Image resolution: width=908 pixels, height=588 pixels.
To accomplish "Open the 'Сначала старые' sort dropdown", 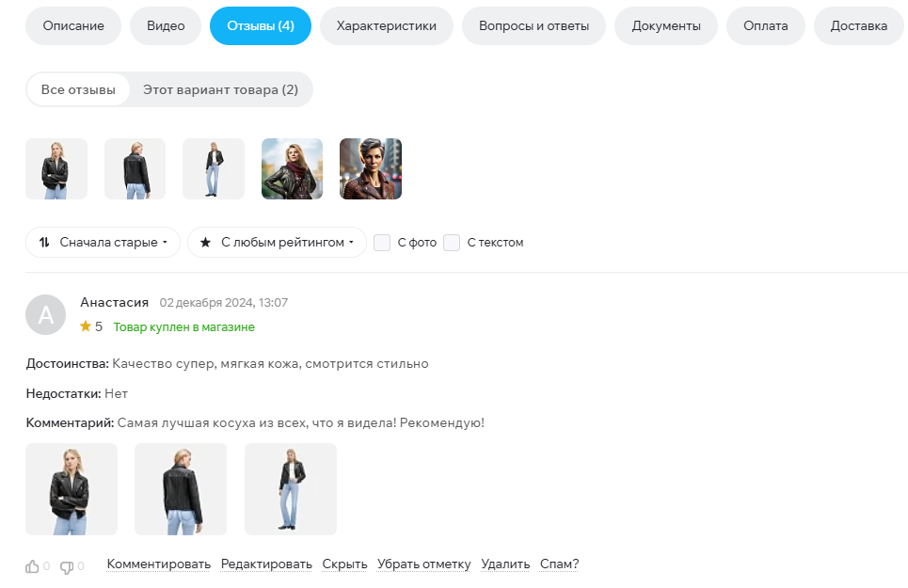I will [x=104, y=243].
